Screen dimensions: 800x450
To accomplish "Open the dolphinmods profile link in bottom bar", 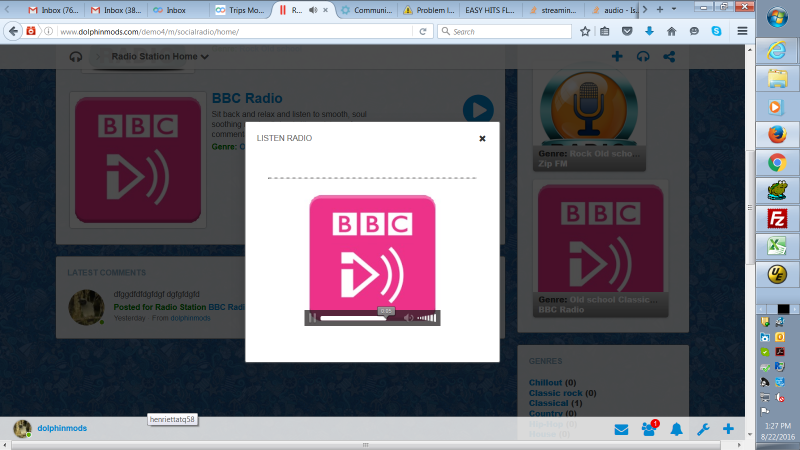I will pos(62,428).
